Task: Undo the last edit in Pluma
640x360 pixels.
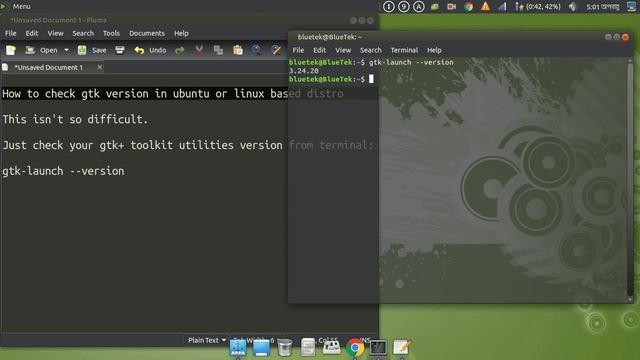Action: (150, 50)
